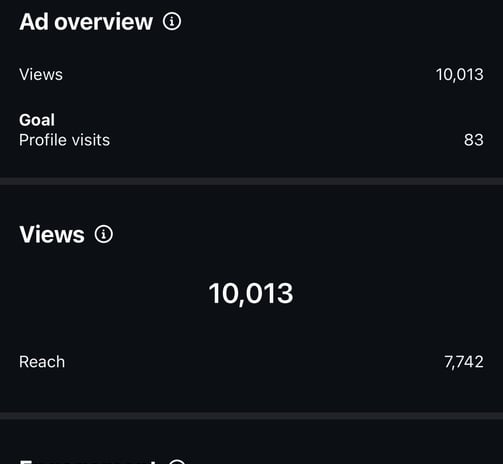Select the large Views section heading
Viewport: 503px width, 464px height.
[52, 234]
